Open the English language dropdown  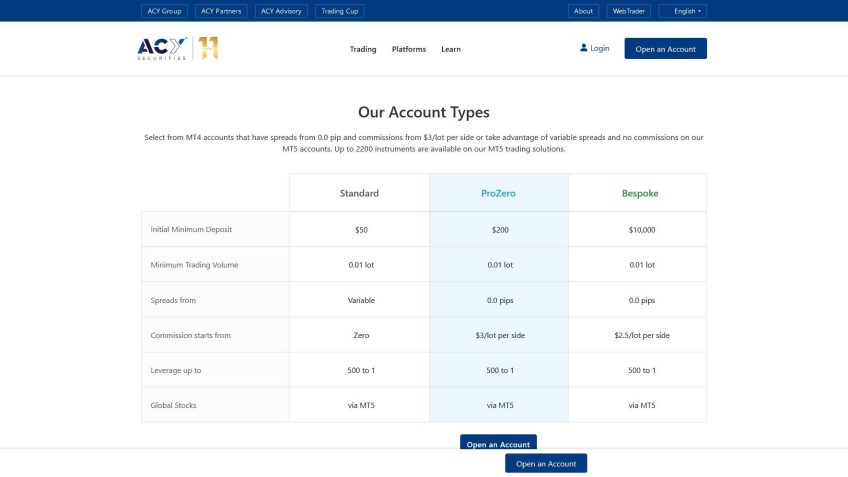tap(683, 11)
